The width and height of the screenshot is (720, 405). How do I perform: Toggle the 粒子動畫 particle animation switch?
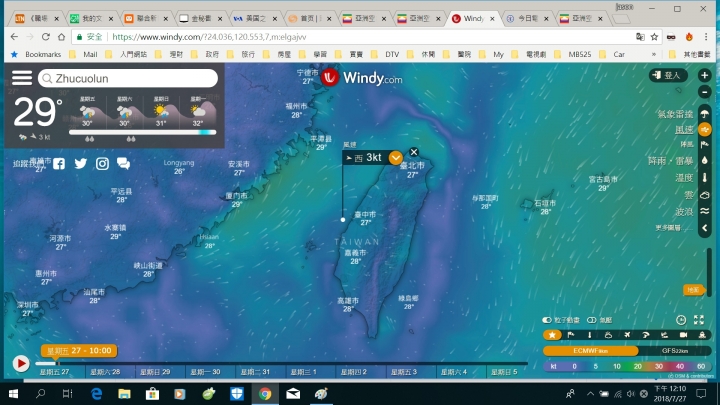(x=547, y=320)
